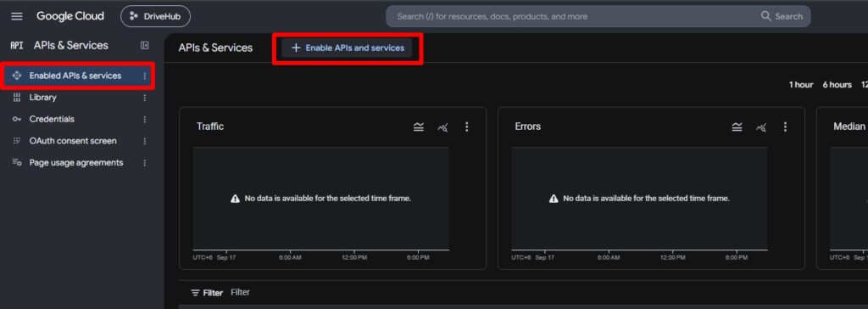Collapse the sidebar using the panel icon
868x309 pixels.
coord(144,46)
